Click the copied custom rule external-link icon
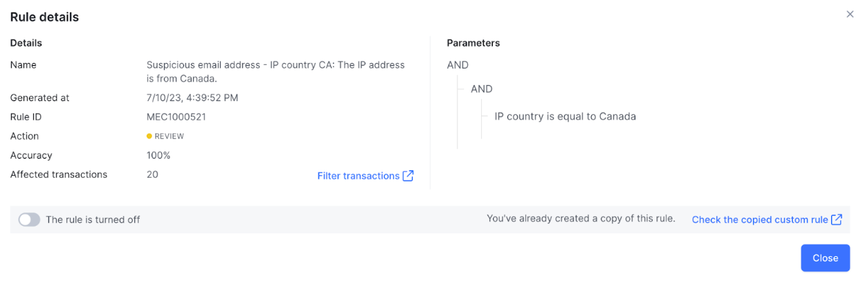This screenshot has height=281, width=868. [837, 219]
